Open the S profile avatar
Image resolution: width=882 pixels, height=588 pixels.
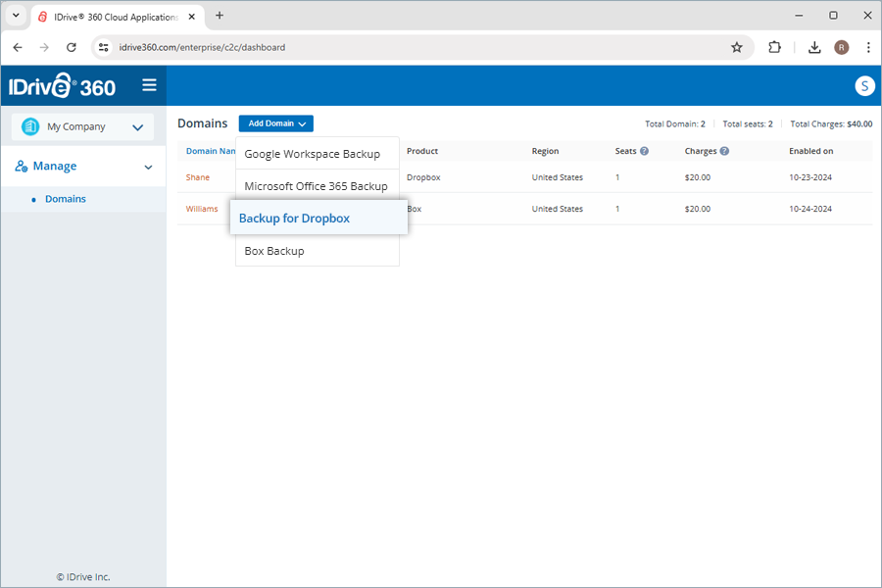tap(864, 85)
